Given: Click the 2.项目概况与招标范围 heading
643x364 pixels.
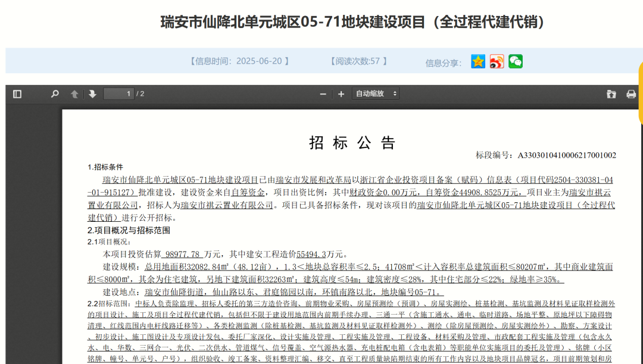Looking at the screenshot, I should pos(129,230).
